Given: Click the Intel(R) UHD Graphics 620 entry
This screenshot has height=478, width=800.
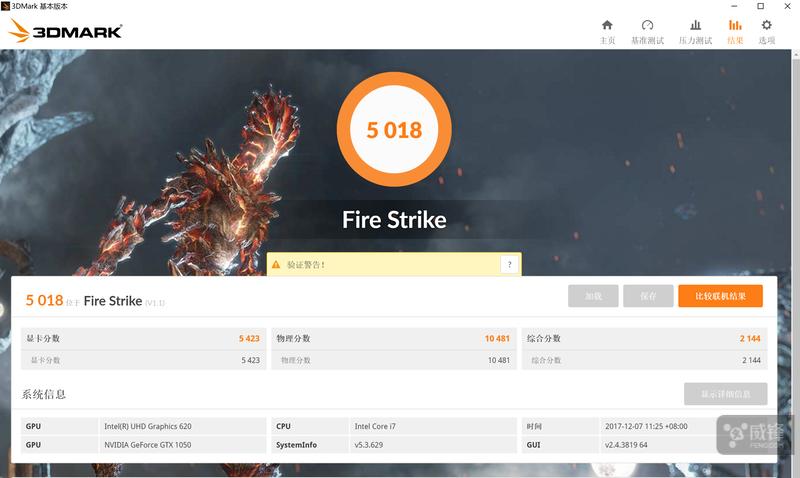Looking at the screenshot, I should point(148,426).
